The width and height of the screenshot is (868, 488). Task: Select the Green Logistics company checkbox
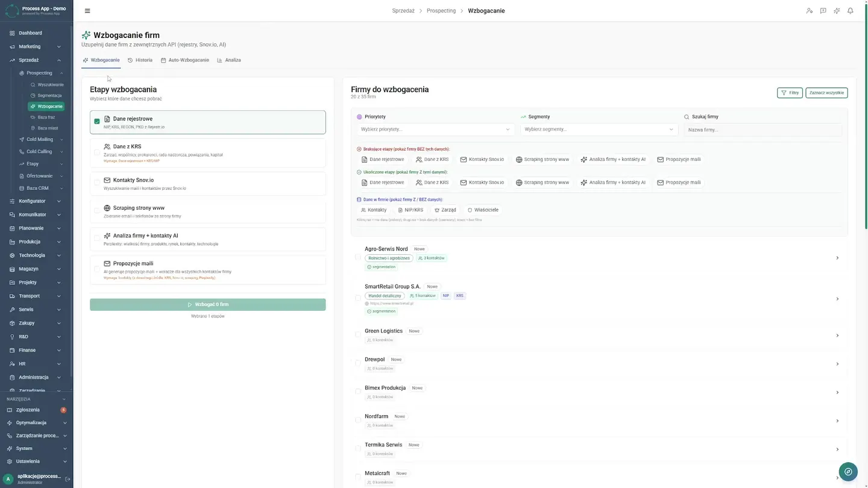(x=358, y=335)
